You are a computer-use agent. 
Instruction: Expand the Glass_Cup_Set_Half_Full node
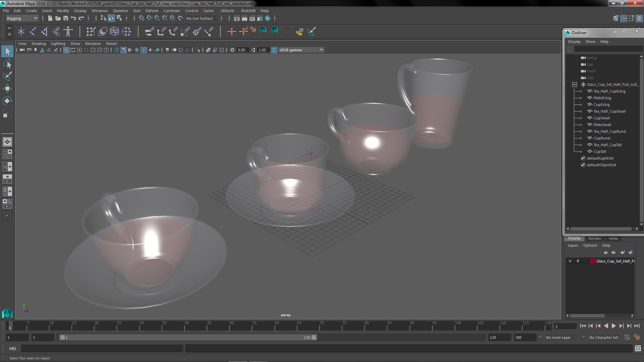tap(574, 84)
